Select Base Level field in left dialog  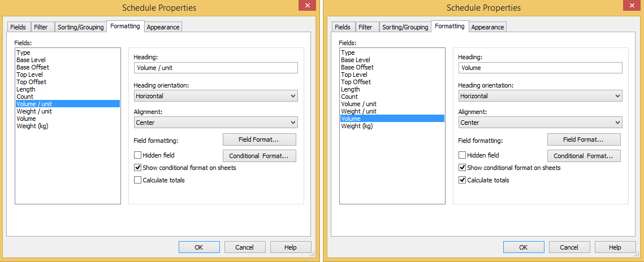click(x=68, y=60)
